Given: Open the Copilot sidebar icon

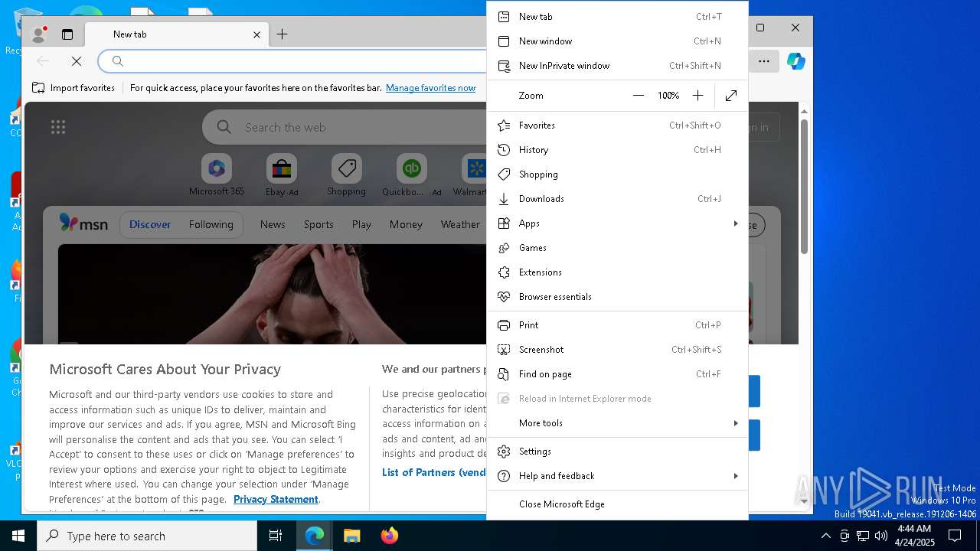Looking at the screenshot, I should [x=796, y=61].
